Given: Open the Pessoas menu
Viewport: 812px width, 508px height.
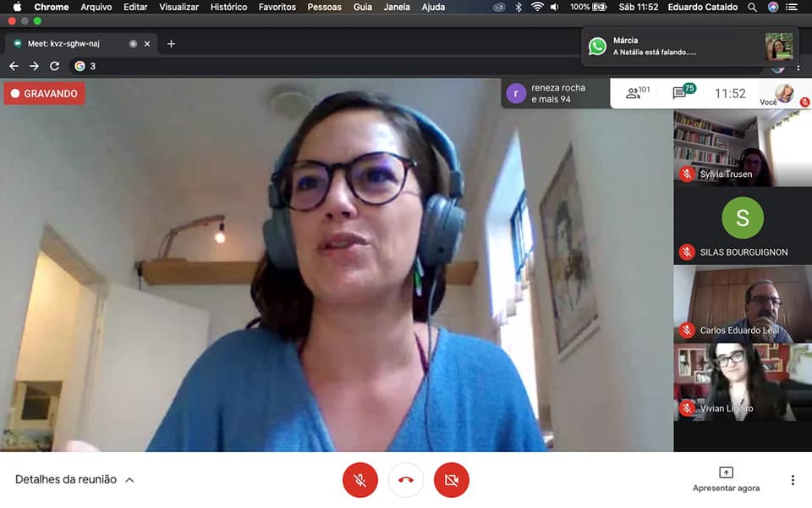Looking at the screenshot, I should tap(324, 7).
